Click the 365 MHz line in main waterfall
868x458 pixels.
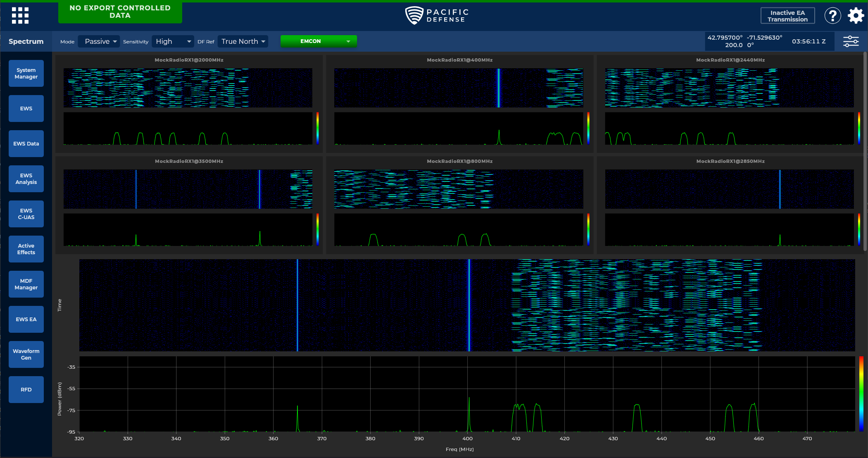coord(297,305)
